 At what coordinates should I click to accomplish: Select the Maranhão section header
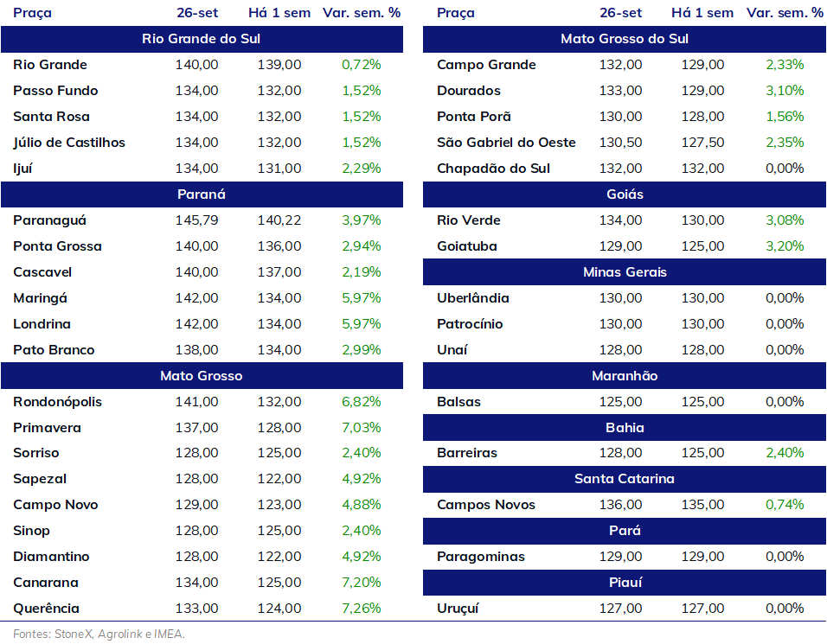click(x=625, y=376)
